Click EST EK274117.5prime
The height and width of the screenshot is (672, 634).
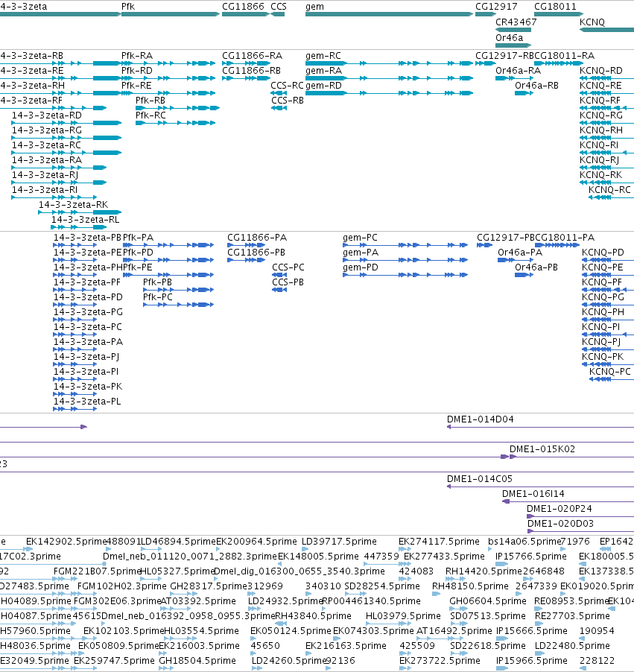(x=439, y=542)
